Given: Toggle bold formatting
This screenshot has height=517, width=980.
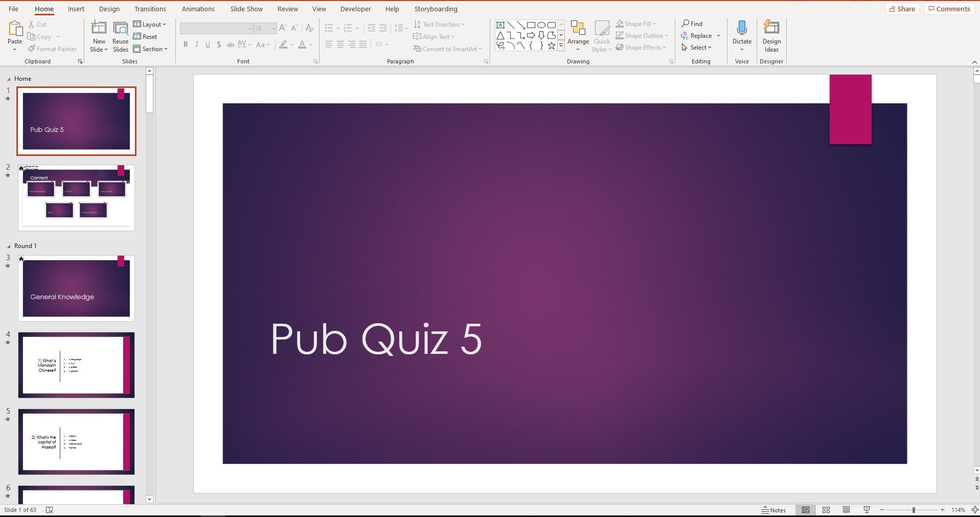Looking at the screenshot, I should pyautogui.click(x=185, y=44).
